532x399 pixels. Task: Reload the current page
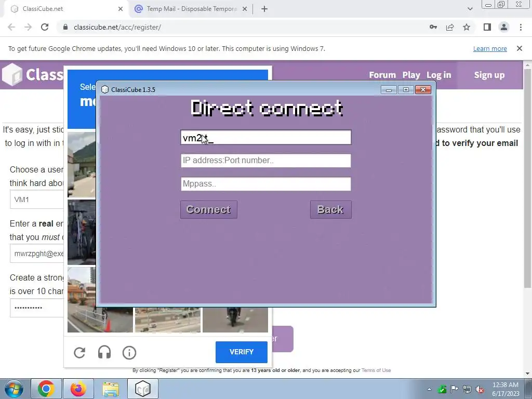pyautogui.click(x=45, y=27)
